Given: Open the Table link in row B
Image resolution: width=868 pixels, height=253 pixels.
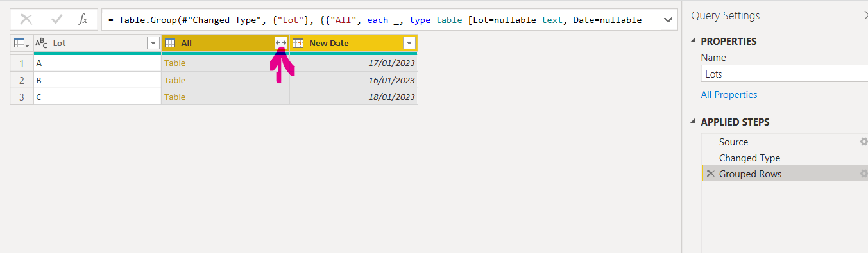Looking at the screenshot, I should [x=174, y=80].
